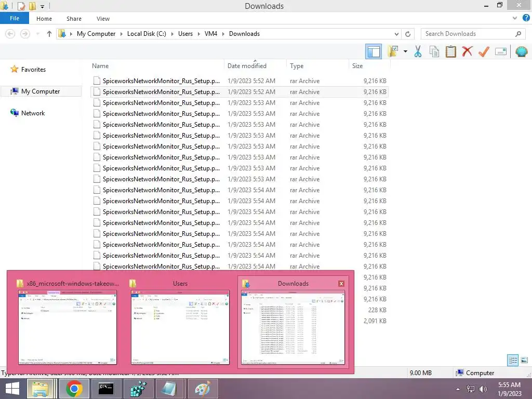This screenshot has height=399, width=532.
Task: Open Command Prompt from the taskbar
Action: [105, 389]
